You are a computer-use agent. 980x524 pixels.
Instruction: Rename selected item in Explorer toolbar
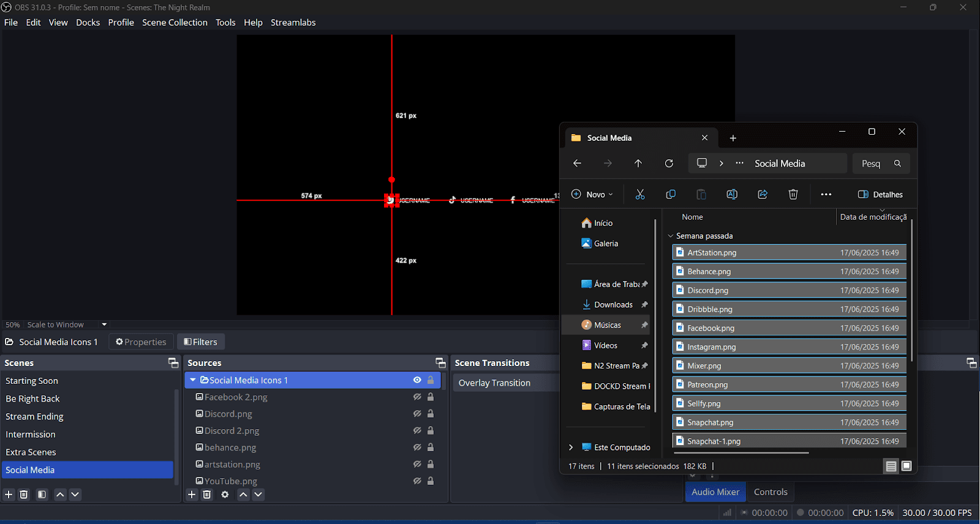pos(732,195)
